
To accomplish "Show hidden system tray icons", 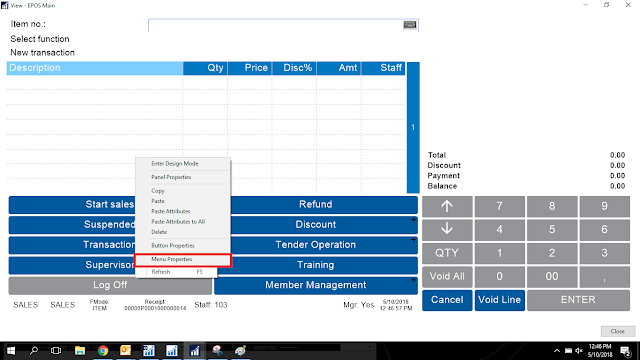I will pos(557,351).
